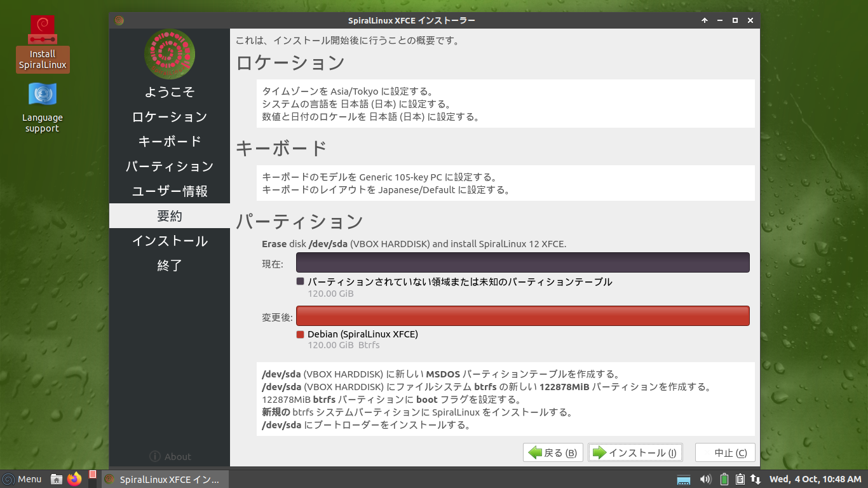Close the installer window
Viewport: 868px width, 488px height.
point(750,20)
